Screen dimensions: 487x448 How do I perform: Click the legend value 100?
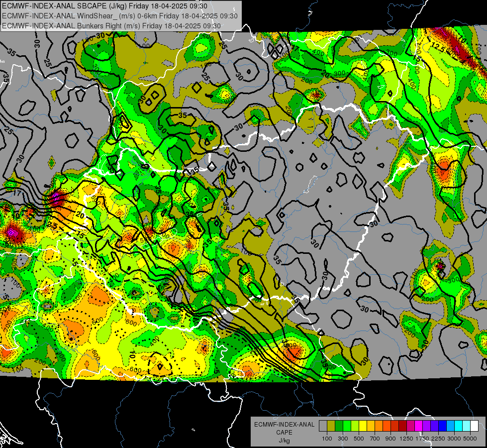327,439
